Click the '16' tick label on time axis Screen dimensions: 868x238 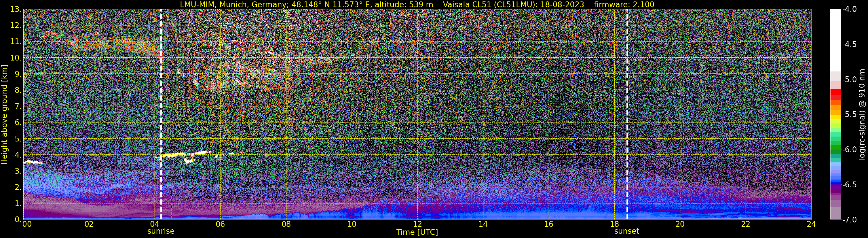(x=548, y=224)
